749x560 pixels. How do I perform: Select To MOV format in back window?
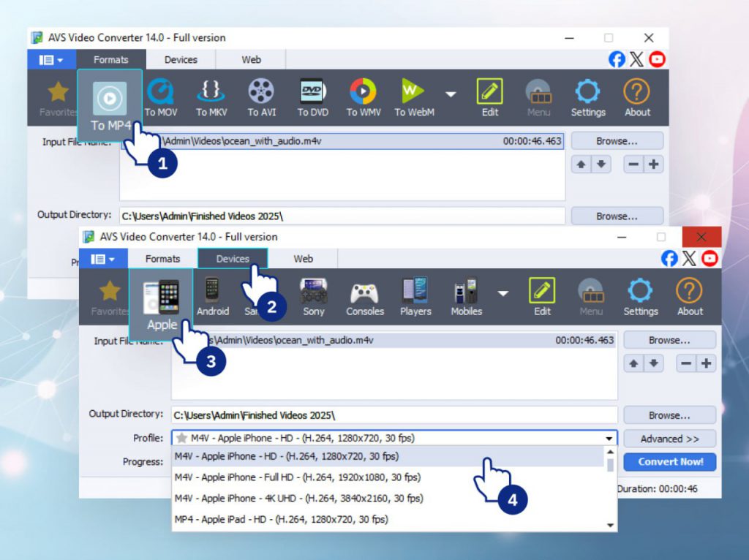point(160,98)
